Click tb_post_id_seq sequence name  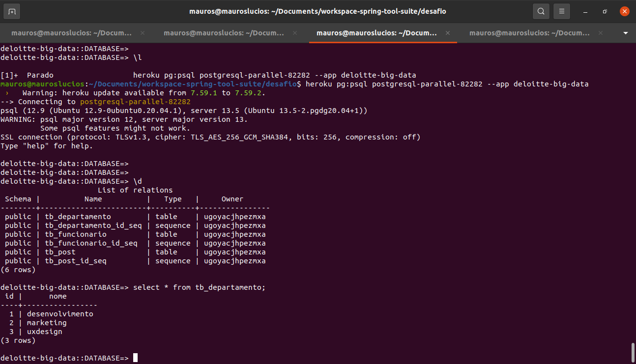[x=76, y=261]
